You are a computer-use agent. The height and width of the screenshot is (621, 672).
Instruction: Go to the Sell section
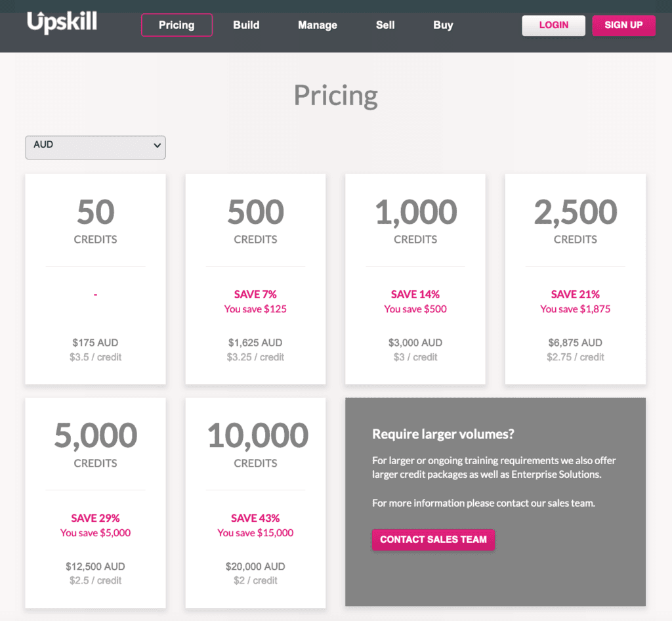tap(385, 25)
